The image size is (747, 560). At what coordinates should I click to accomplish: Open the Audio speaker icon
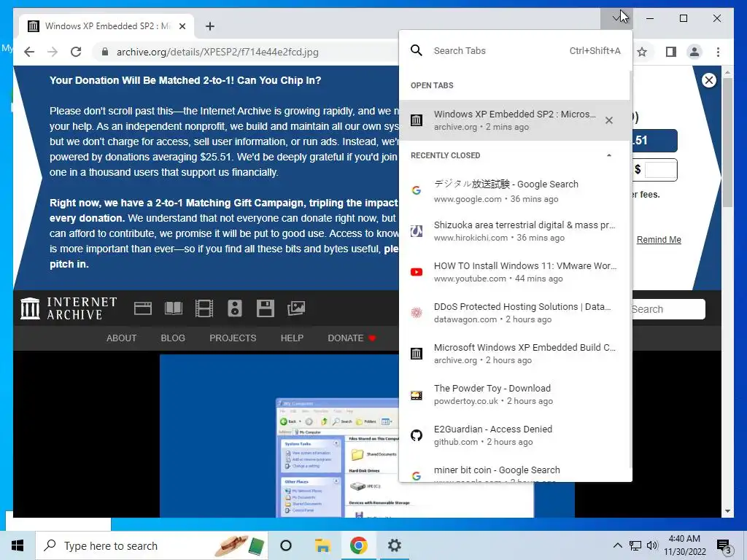point(234,308)
